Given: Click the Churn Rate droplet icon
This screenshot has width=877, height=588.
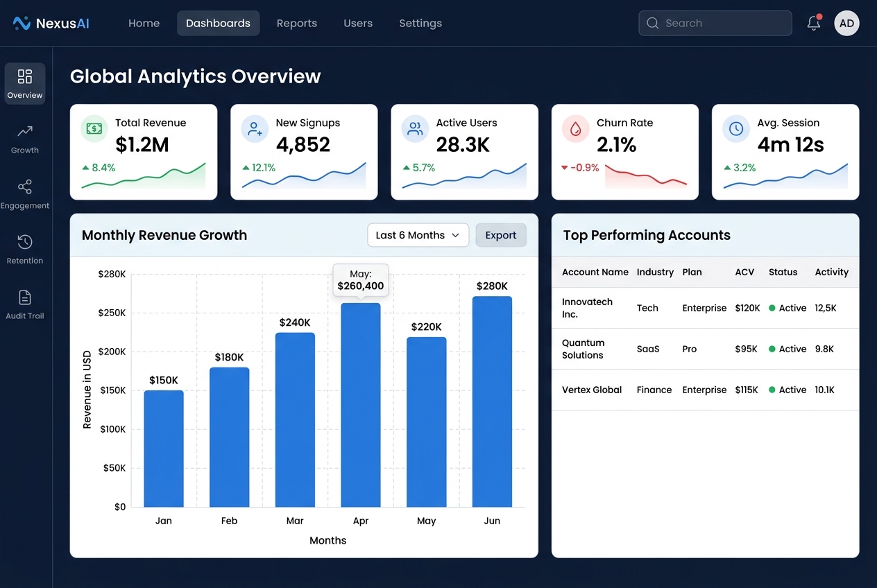Looking at the screenshot, I should pyautogui.click(x=575, y=129).
